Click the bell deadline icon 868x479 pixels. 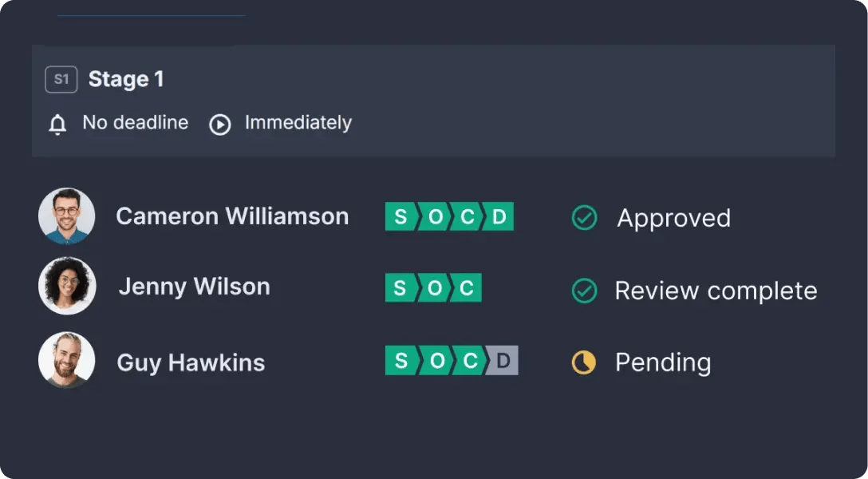click(x=57, y=125)
